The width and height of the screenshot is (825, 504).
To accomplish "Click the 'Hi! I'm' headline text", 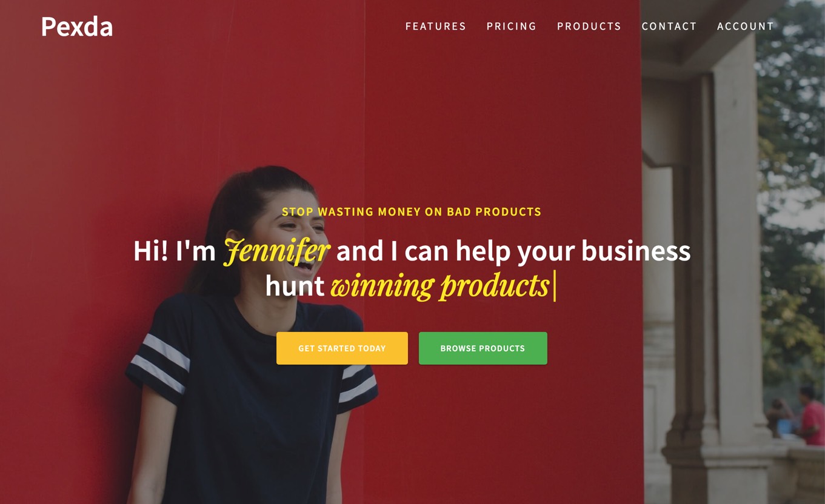I will click(x=175, y=251).
